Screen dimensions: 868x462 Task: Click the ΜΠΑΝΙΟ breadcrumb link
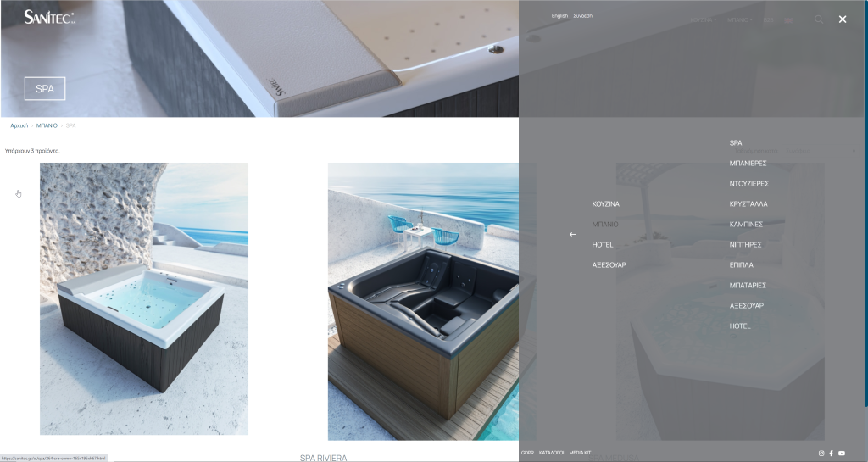point(47,125)
